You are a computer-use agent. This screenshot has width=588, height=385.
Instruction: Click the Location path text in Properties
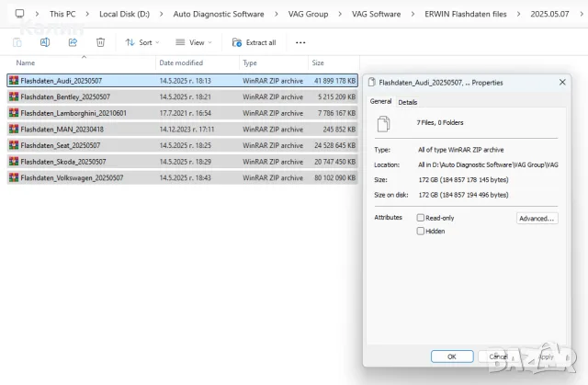tap(488, 164)
